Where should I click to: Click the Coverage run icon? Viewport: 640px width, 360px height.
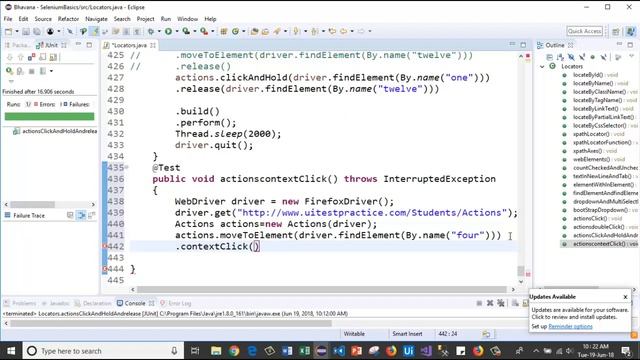coord(186,31)
